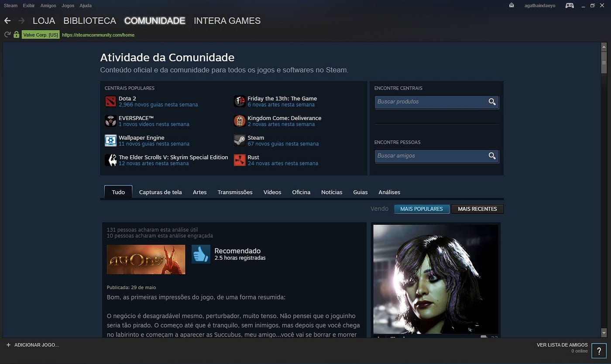Switch to the Notícias tab

[x=332, y=192]
